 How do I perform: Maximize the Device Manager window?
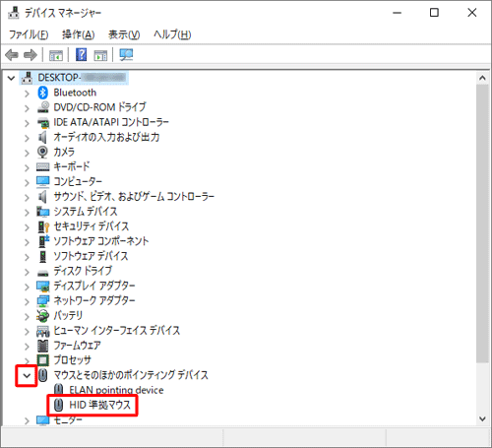coord(434,13)
